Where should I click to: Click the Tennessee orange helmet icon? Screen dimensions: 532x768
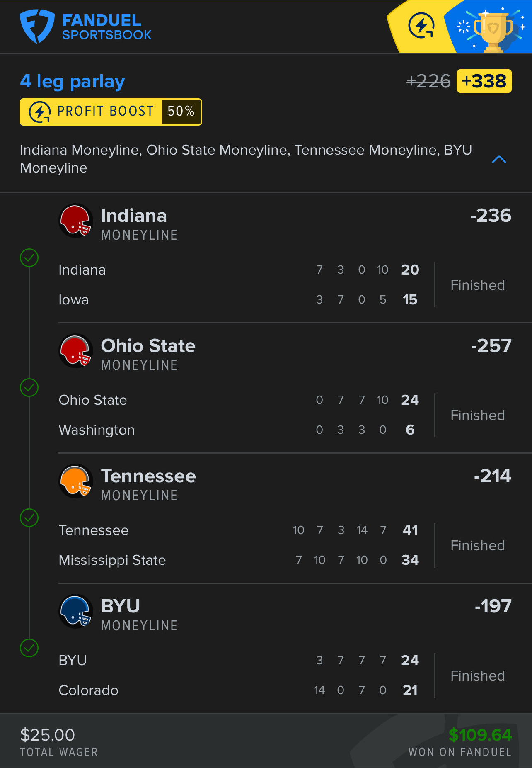(76, 481)
